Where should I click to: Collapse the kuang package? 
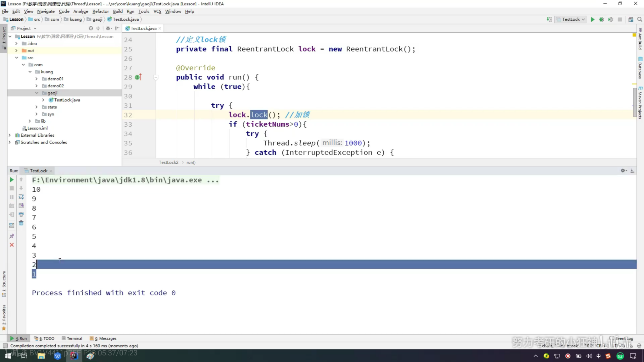pos(30,72)
